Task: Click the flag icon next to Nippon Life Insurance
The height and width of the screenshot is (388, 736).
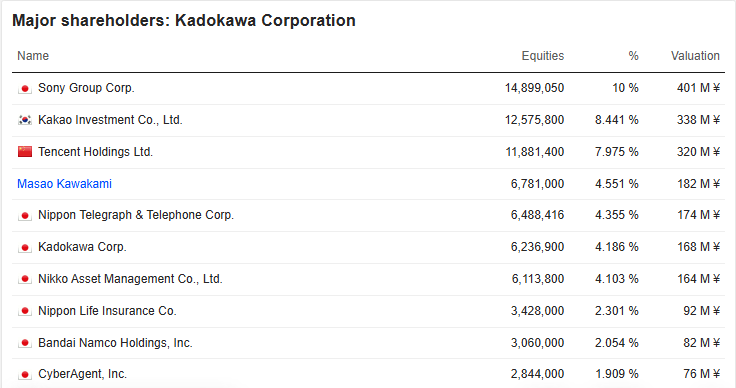Action: tap(25, 311)
